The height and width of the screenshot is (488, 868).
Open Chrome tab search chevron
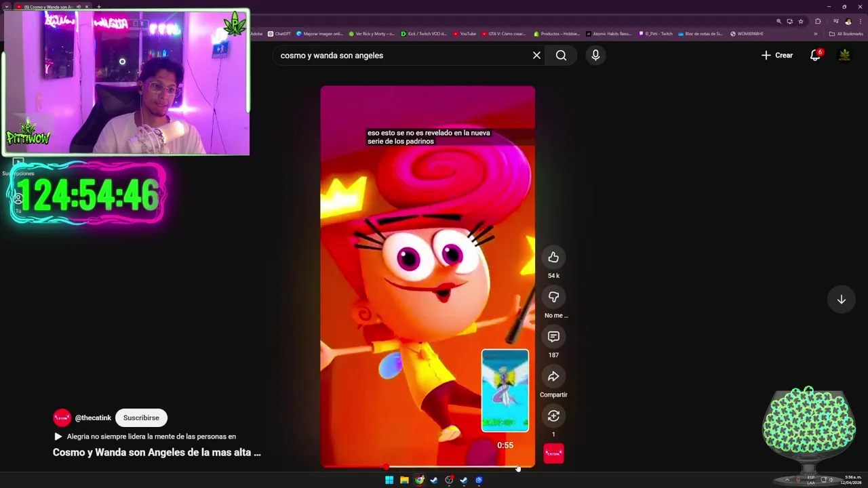[x=7, y=7]
